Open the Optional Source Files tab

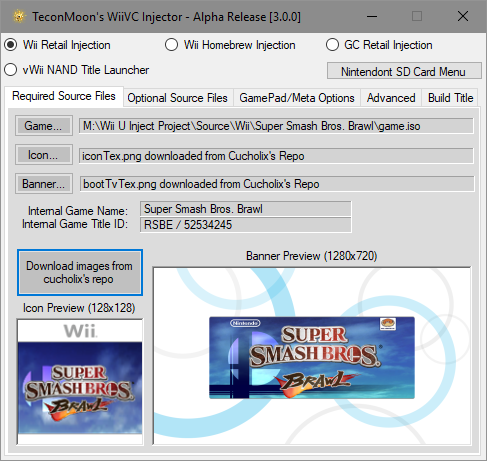tap(178, 98)
